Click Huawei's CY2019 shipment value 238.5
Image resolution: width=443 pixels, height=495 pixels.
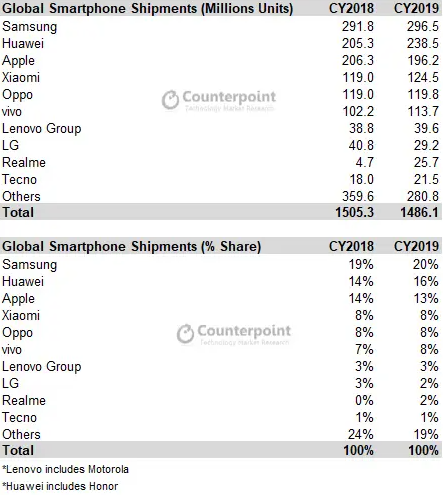point(422,43)
